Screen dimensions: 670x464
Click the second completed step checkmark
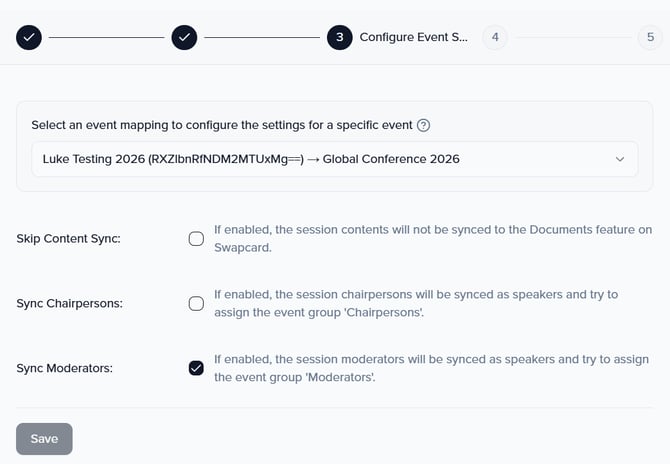(x=184, y=37)
